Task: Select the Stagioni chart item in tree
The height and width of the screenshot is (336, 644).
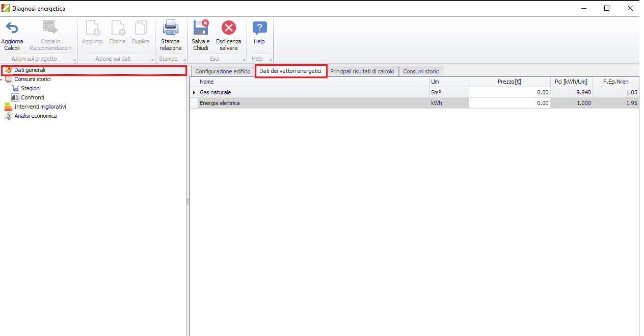Action: click(30, 88)
